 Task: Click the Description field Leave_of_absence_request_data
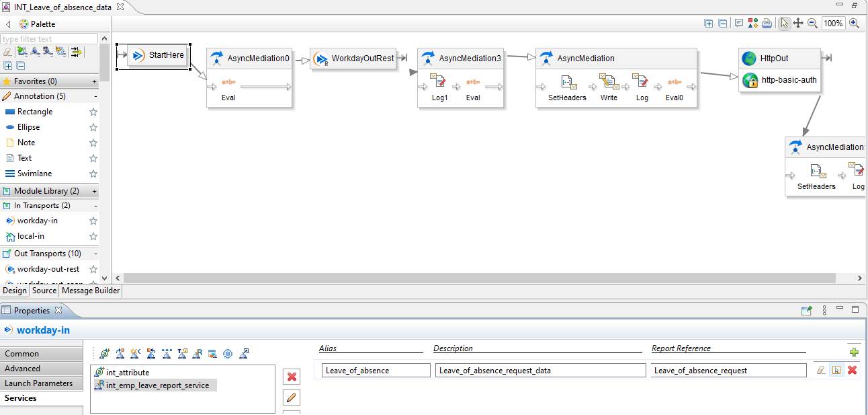point(540,371)
